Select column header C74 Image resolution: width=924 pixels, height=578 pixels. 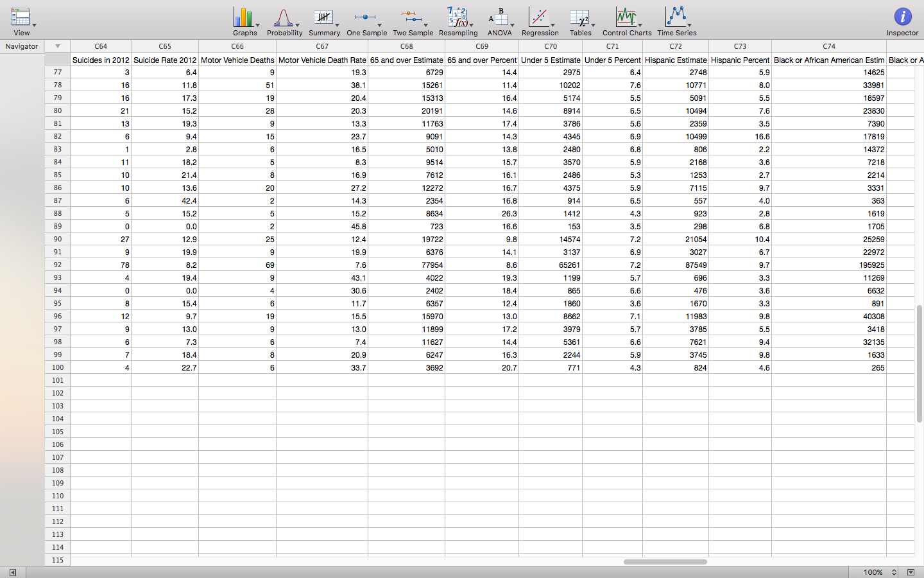(829, 46)
